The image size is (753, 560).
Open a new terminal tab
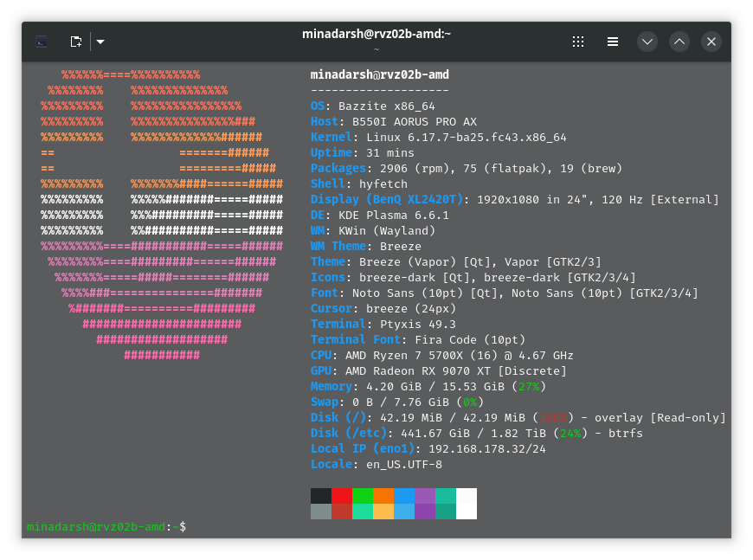[x=75, y=41]
